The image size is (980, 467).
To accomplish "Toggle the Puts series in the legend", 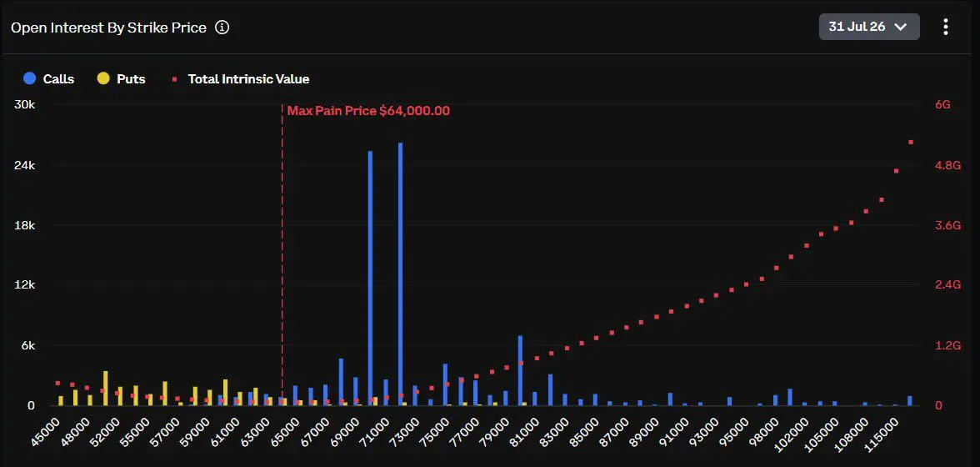I will coord(122,78).
